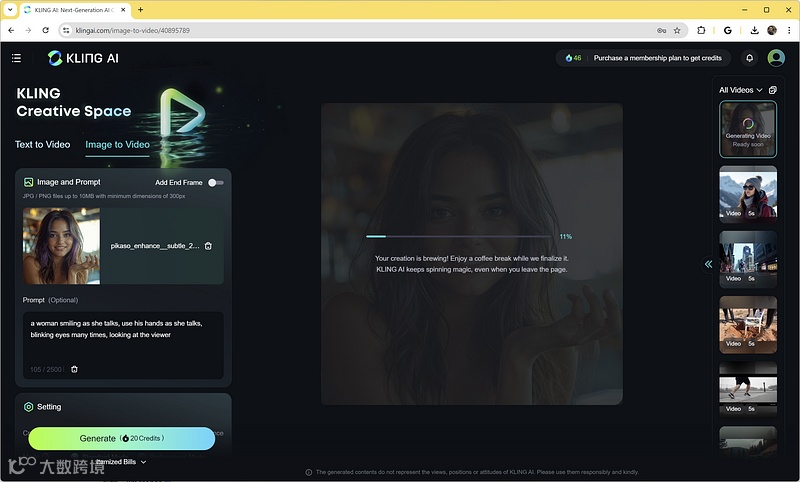Click the address bar URL klingai.com
This screenshot has width=800, height=482.
click(x=133, y=31)
